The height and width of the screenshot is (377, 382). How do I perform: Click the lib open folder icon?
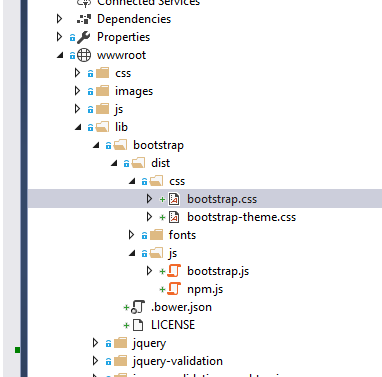pos(102,127)
